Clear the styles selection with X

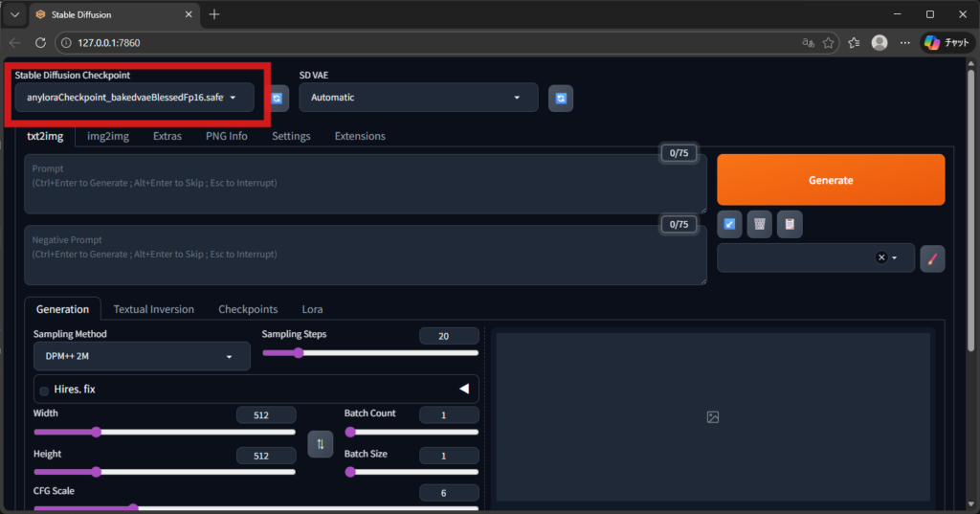(881, 257)
